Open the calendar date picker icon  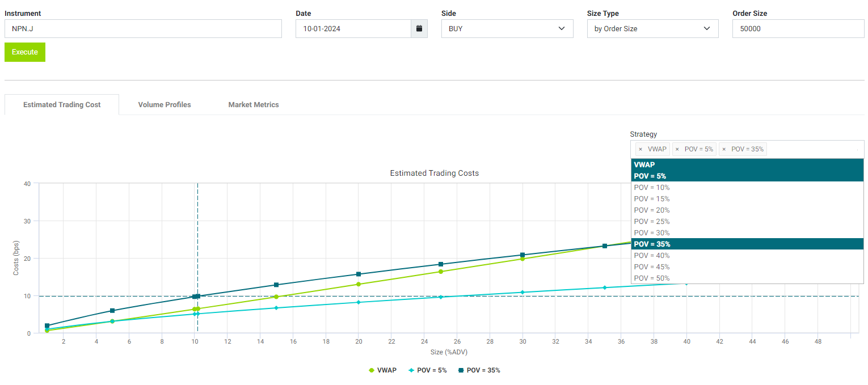tap(419, 28)
